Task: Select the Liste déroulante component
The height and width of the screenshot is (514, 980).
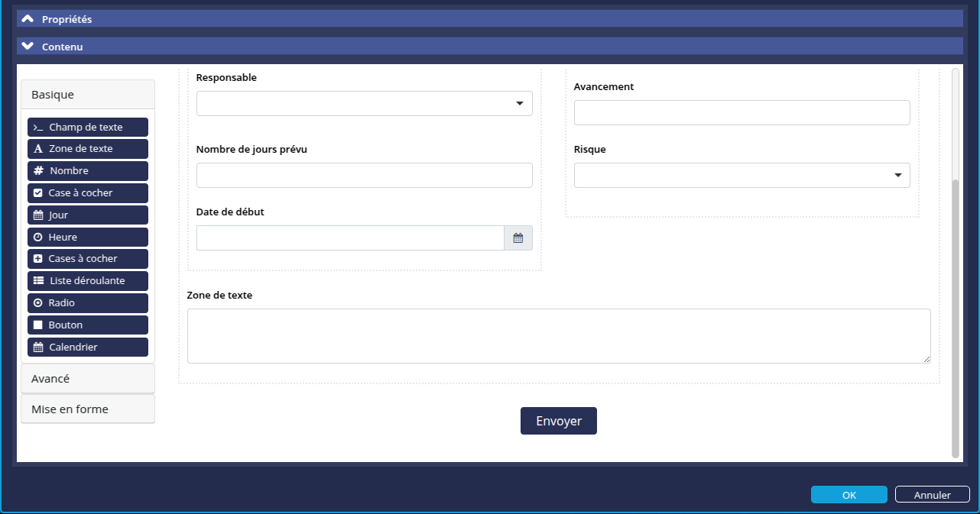Action: (x=88, y=281)
